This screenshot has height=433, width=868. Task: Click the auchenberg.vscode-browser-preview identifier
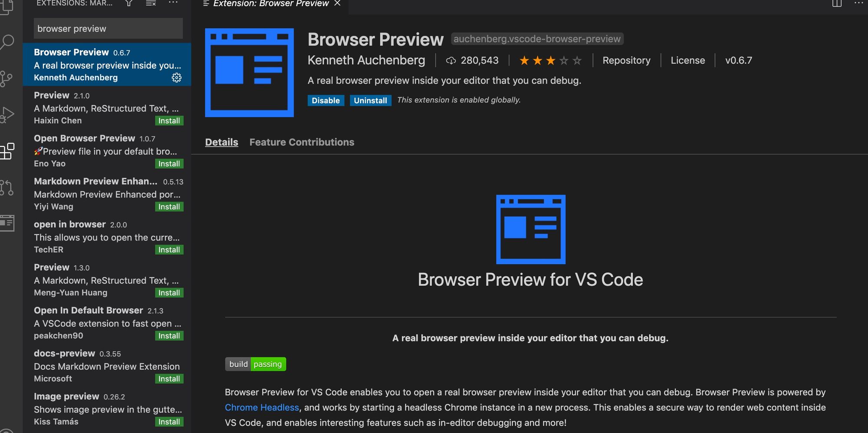[537, 39]
